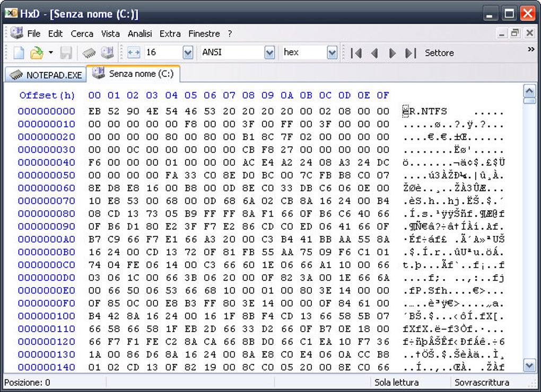Click the Open RAM memory chip icon
This screenshot has width=541, height=392.
[89, 52]
